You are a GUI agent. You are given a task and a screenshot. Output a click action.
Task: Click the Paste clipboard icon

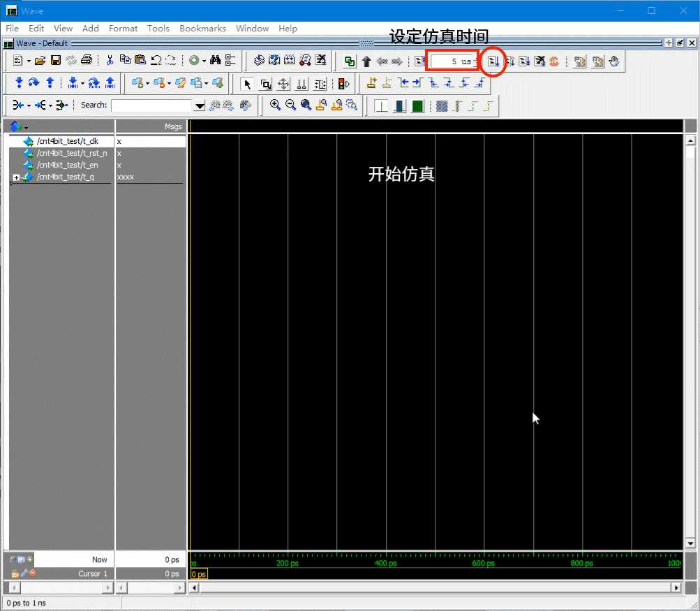point(140,60)
